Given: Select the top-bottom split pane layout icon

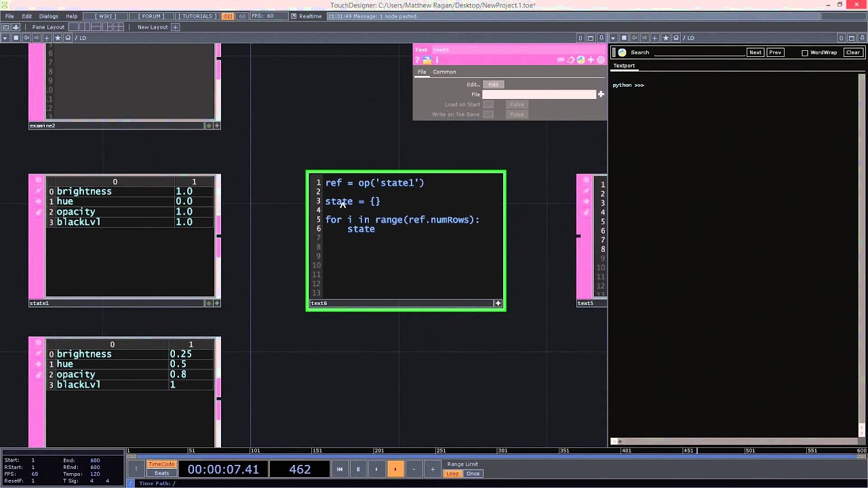Looking at the screenshot, I should [x=96, y=27].
